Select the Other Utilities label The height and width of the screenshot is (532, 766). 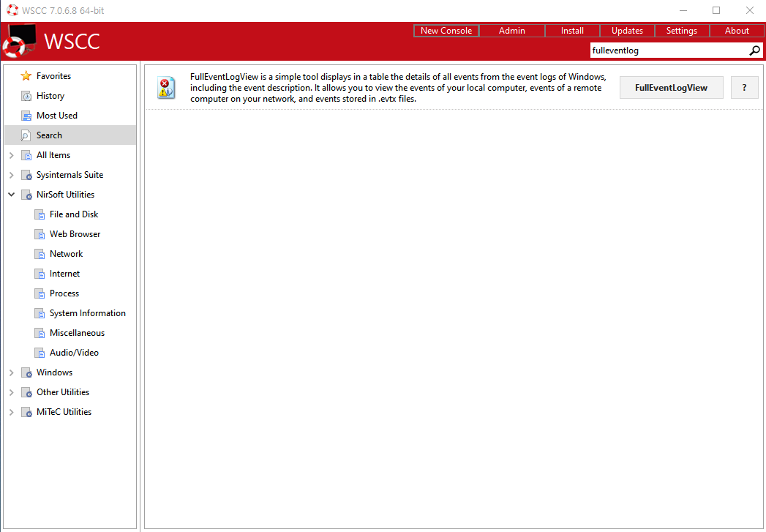63,391
